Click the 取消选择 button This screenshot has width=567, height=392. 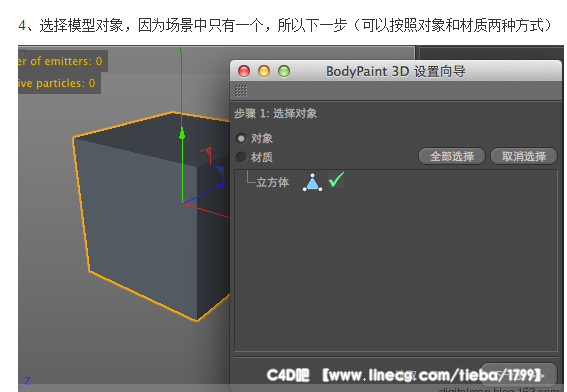point(524,156)
